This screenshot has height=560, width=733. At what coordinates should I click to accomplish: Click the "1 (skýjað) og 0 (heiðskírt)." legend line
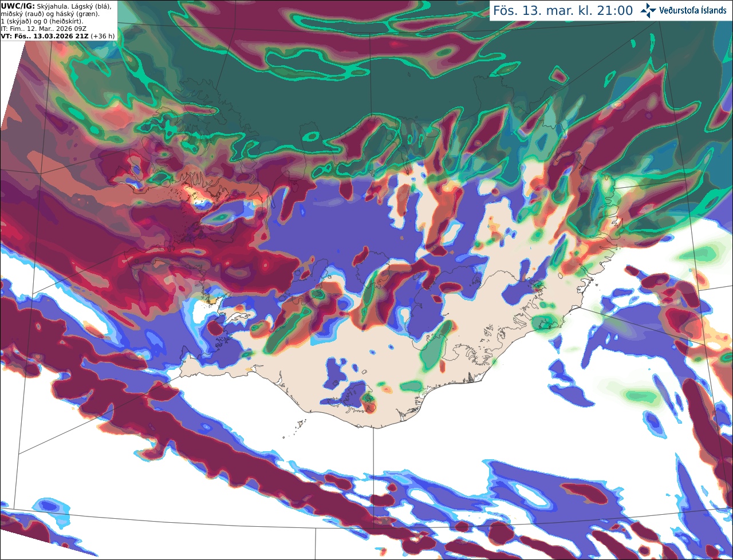click(42, 21)
